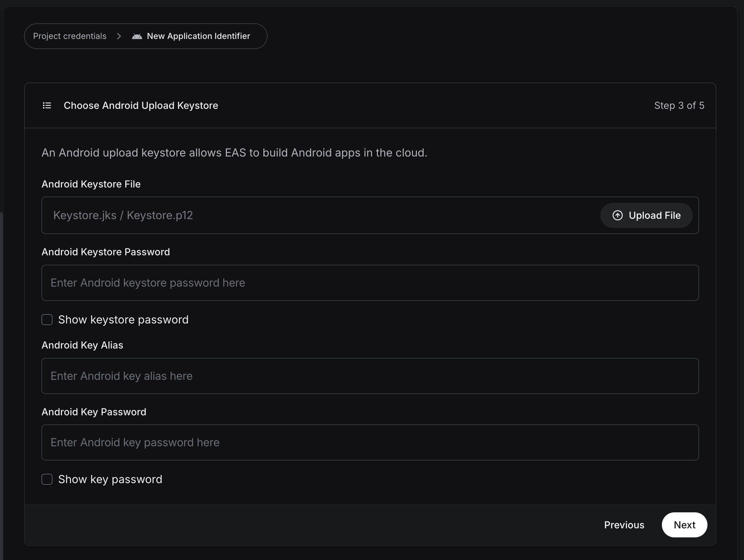
Task: Click the Upload File button
Action: point(646,215)
